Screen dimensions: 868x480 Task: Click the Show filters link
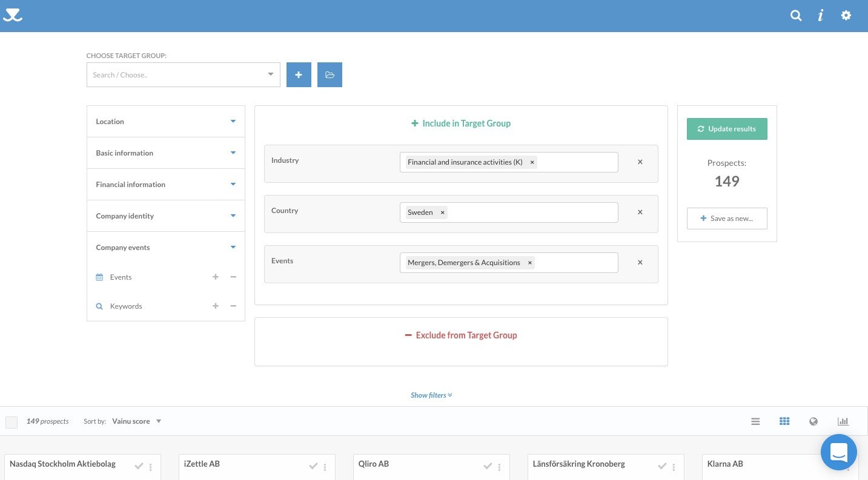[431, 395]
